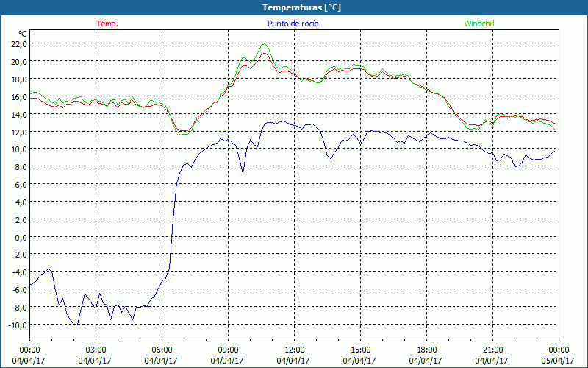Click the '2,0' y-axis value
The height and width of the screenshot is (368, 588).
coord(21,219)
